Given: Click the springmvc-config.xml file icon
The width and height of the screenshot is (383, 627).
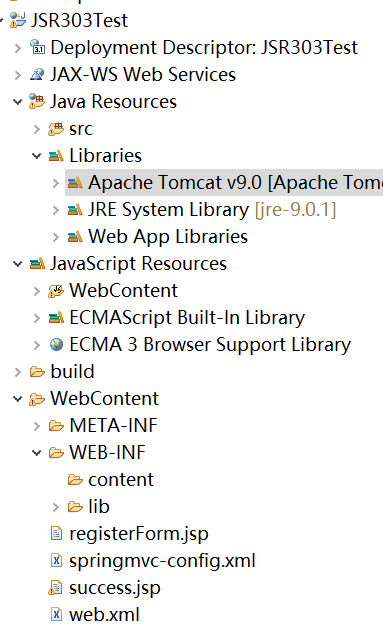Looking at the screenshot, I should [x=56, y=561].
